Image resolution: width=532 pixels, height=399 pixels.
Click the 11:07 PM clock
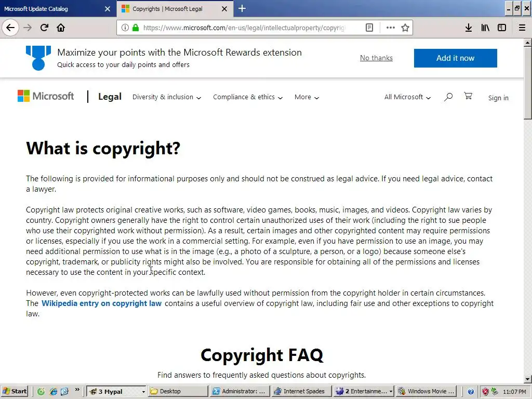pyautogui.click(x=514, y=392)
